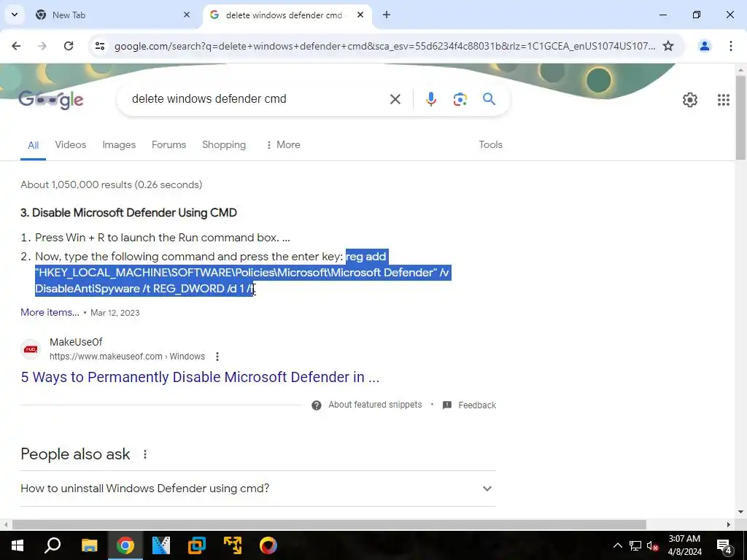Image resolution: width=747 pixels, height=560 pixels.
Task: Click the scroll right arrow
Action: click(x=729, y=524)
